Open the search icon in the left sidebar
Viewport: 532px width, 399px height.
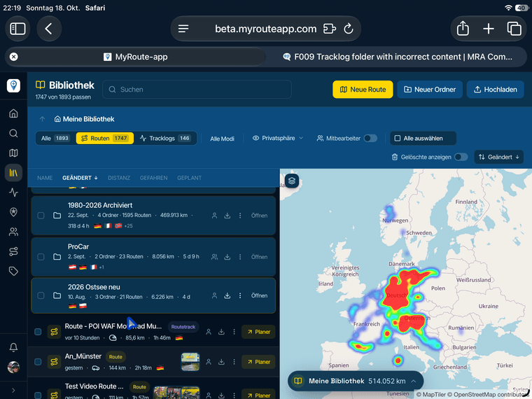click(13, 133)
